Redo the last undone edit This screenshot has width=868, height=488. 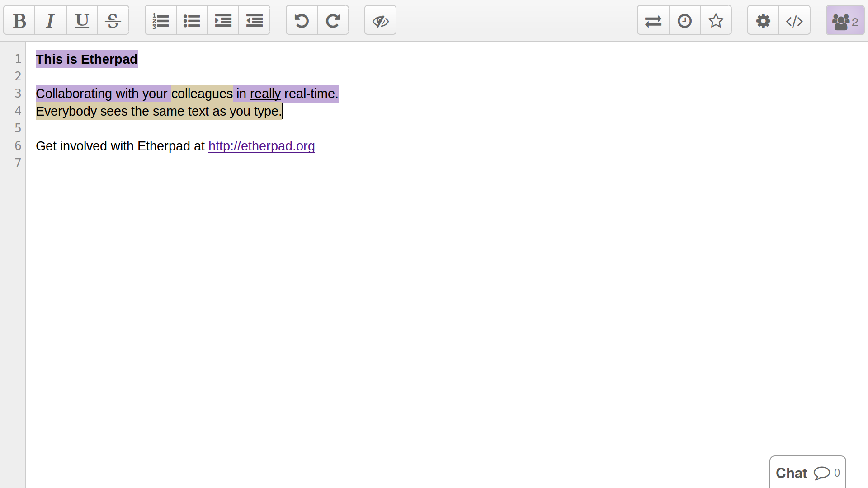coord(333,20)
